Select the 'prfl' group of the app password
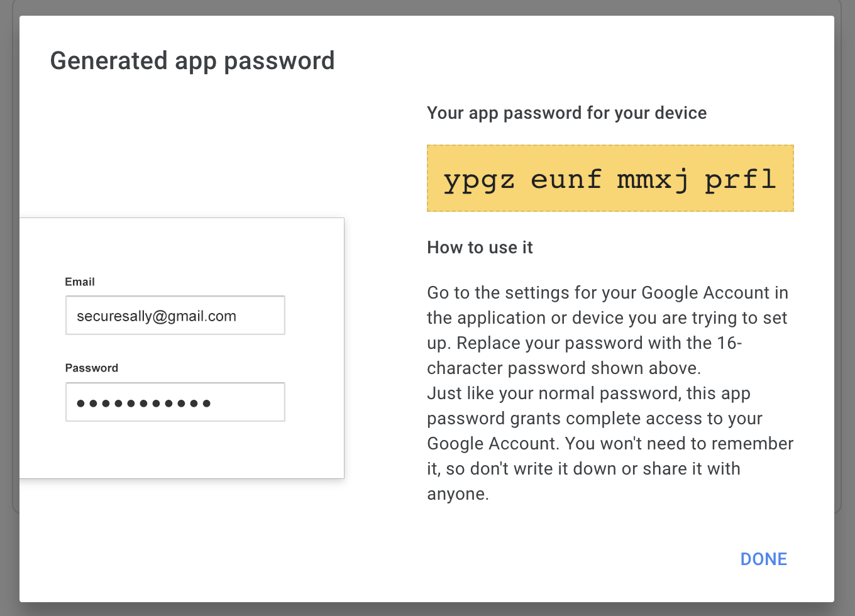Image resolution: width=855 pixels, height=616 pixels. pyautogui.click(x=740, y=180)
